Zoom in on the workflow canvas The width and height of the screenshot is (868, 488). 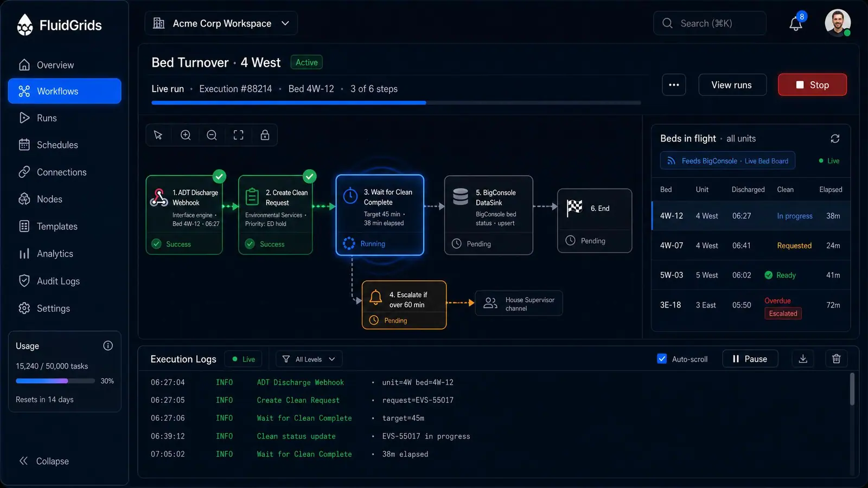point(186,135)
